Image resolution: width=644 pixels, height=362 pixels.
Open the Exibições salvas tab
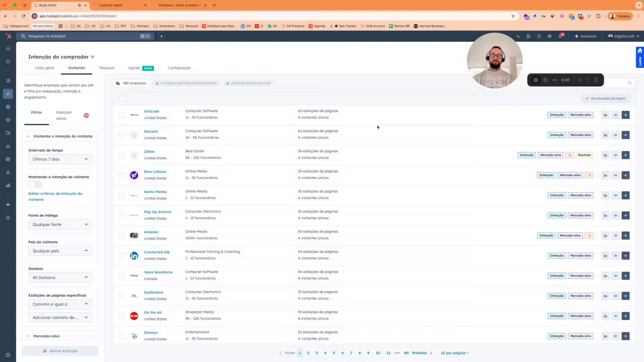(x=64, y=115)
